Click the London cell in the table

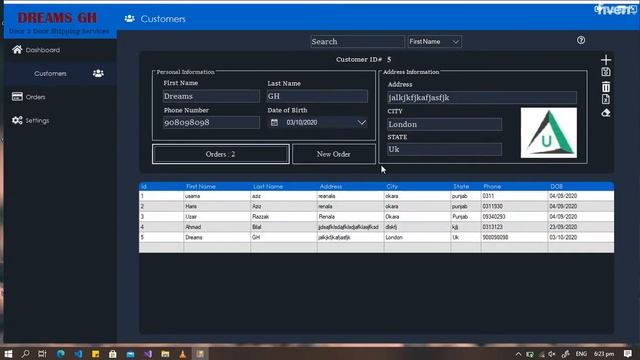[417, 237]
